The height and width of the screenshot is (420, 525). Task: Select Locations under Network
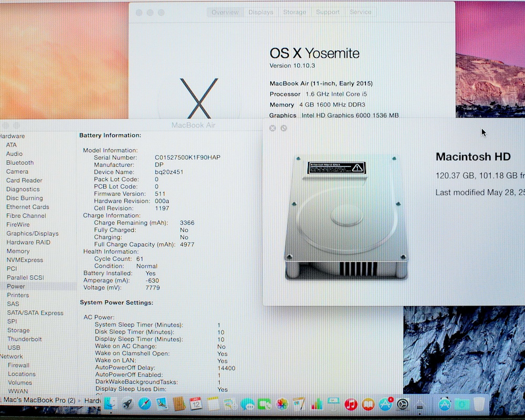tap(22, 374)
